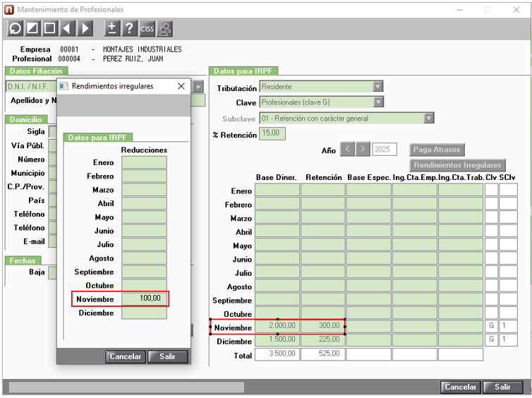The image size is (532, 398).
Task: Open the plus-minus calculator icon
Action: [x=112, y=28]
